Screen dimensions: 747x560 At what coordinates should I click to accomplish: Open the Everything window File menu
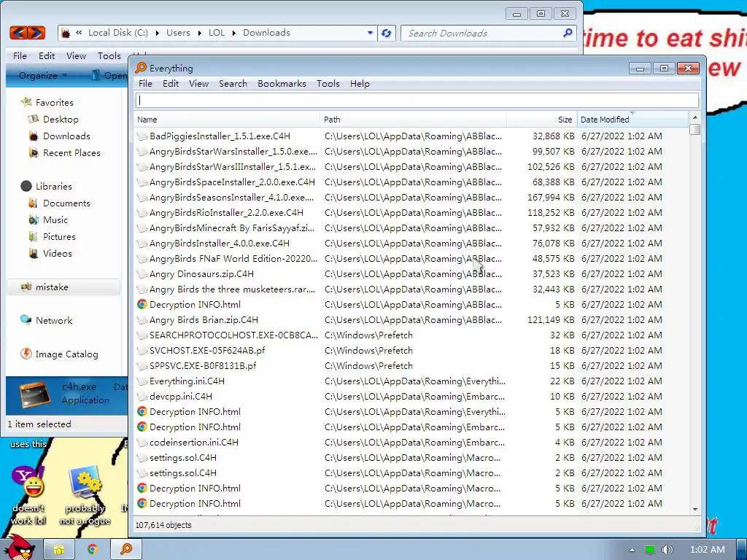145,83
